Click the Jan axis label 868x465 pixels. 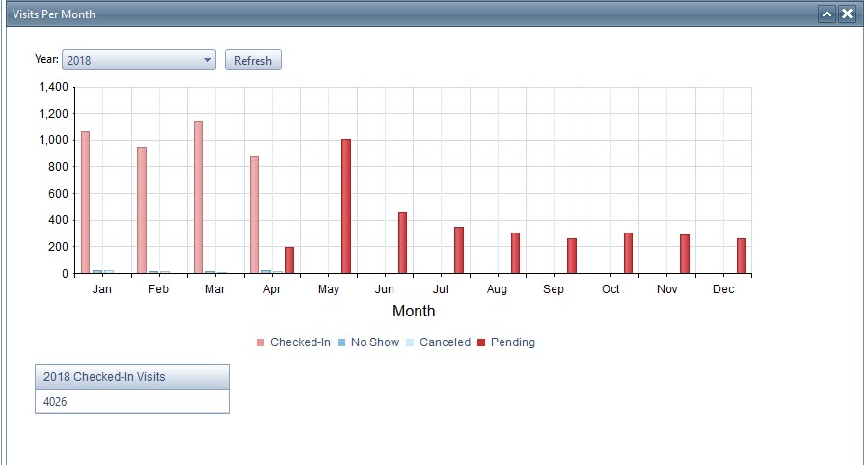click(x=102, y=289)
